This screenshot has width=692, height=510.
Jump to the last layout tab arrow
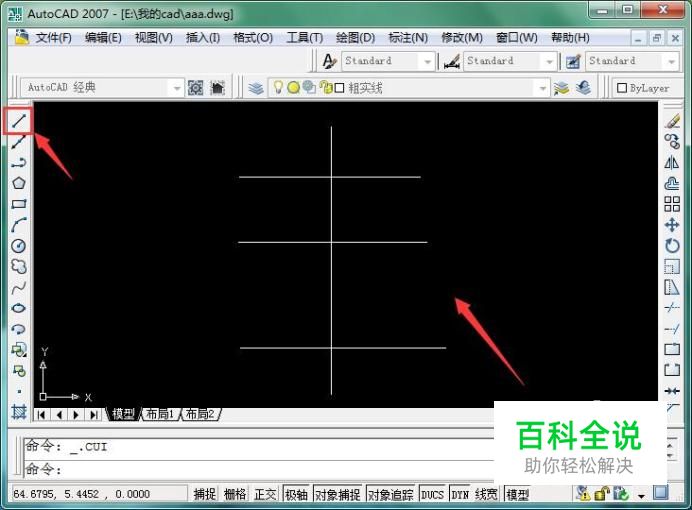(93, 415)
